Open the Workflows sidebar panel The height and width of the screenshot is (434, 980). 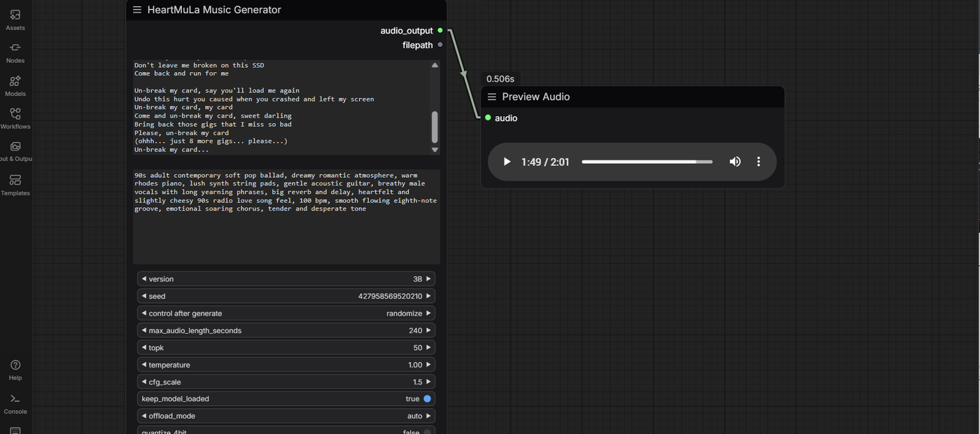(15, 118)
